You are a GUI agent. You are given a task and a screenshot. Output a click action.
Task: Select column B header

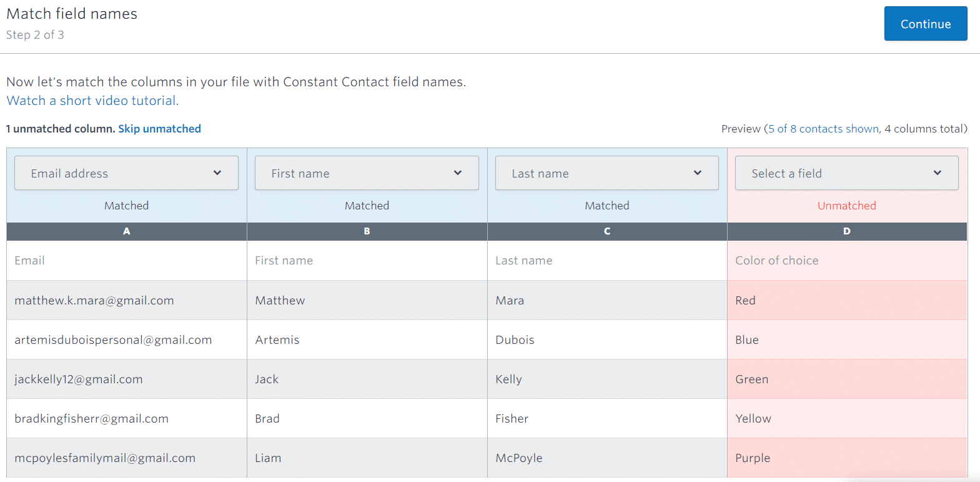367,231
